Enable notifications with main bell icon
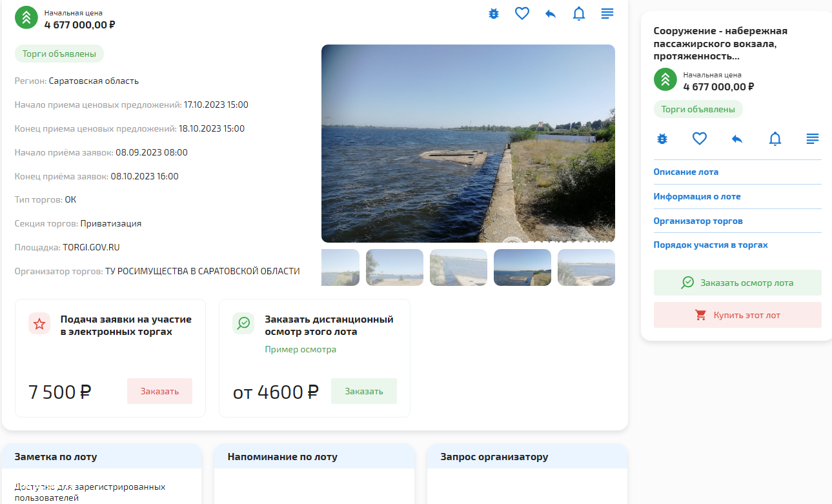Viewport: 832px width, 504px height. [579, 14]
